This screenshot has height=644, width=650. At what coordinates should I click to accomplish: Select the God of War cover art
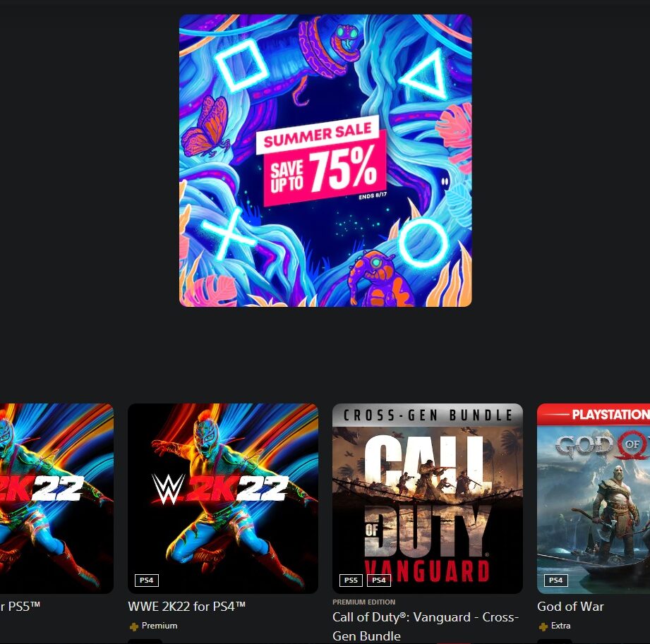(x=594, y=499)
